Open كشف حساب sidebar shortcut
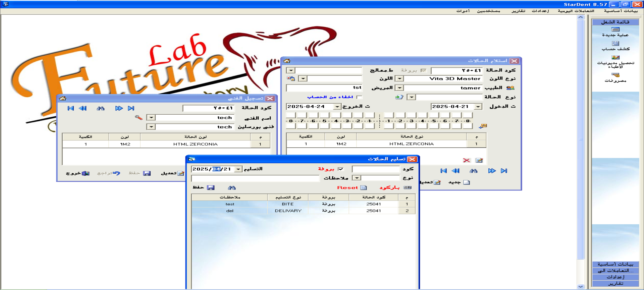644x290 pixels. (x=615, y=46)
